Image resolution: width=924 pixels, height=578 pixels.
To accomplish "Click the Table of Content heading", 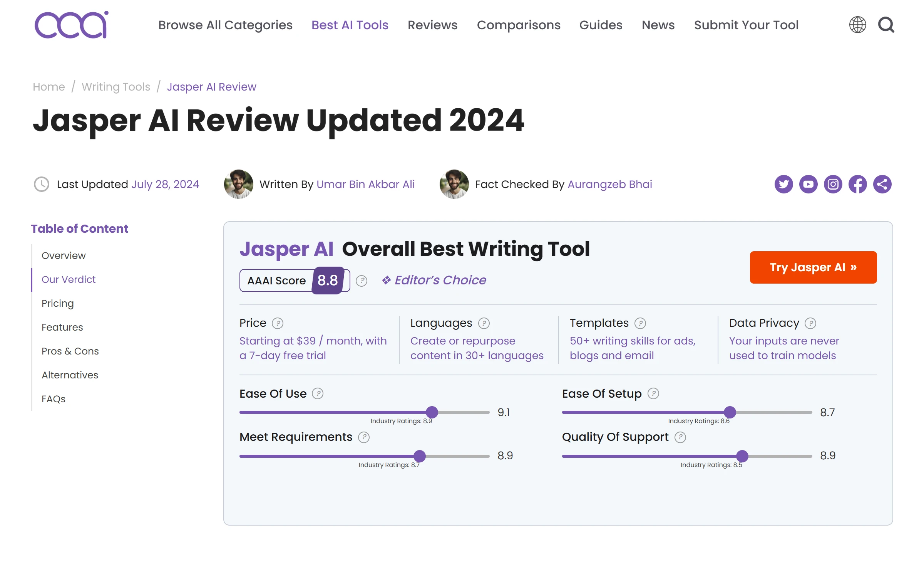I will coord(79,229).
